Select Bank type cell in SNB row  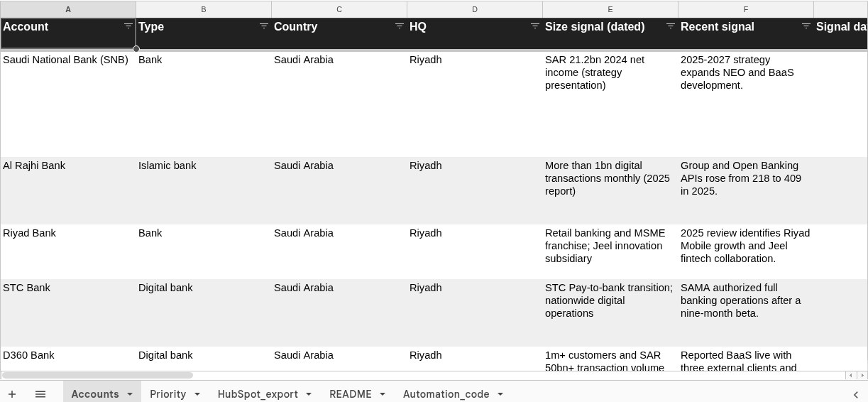204,104
